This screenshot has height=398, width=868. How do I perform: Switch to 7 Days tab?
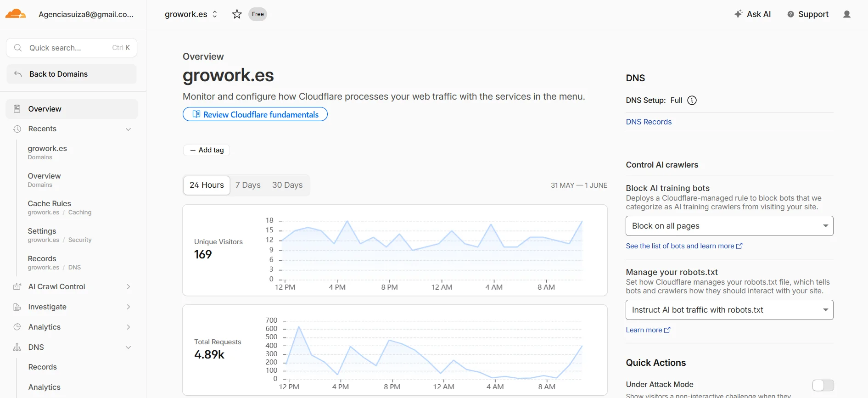pos(248,185)
